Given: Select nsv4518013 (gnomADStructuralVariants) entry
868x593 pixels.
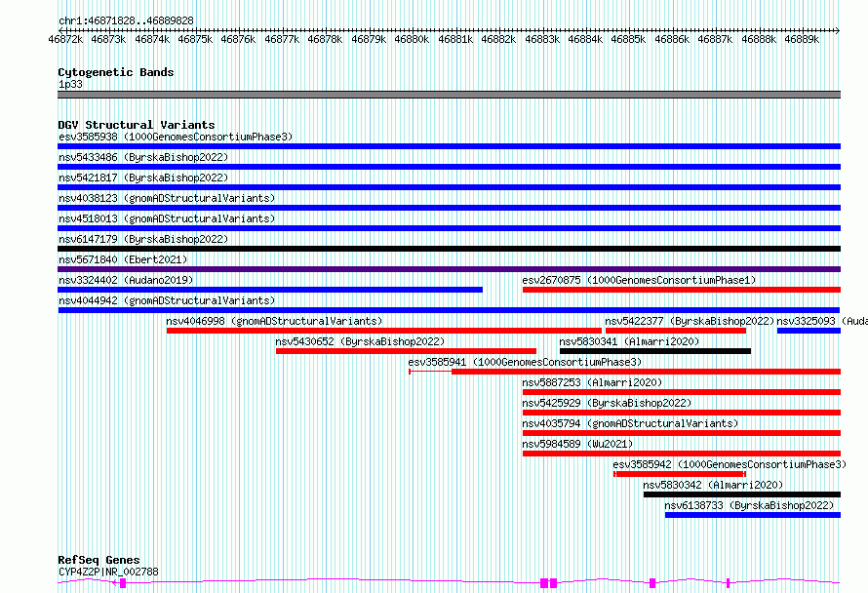Looking at the screenshot, I should [167, 218].
